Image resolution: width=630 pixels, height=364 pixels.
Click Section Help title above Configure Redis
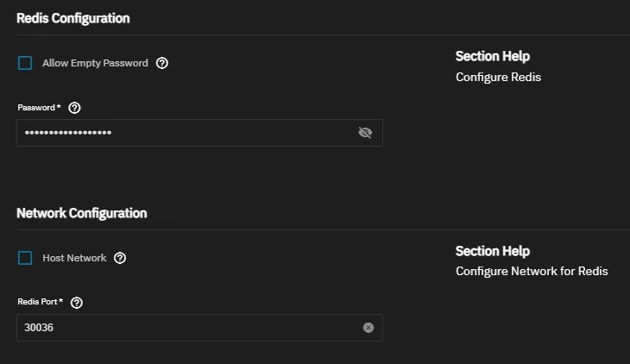point(493,57)
